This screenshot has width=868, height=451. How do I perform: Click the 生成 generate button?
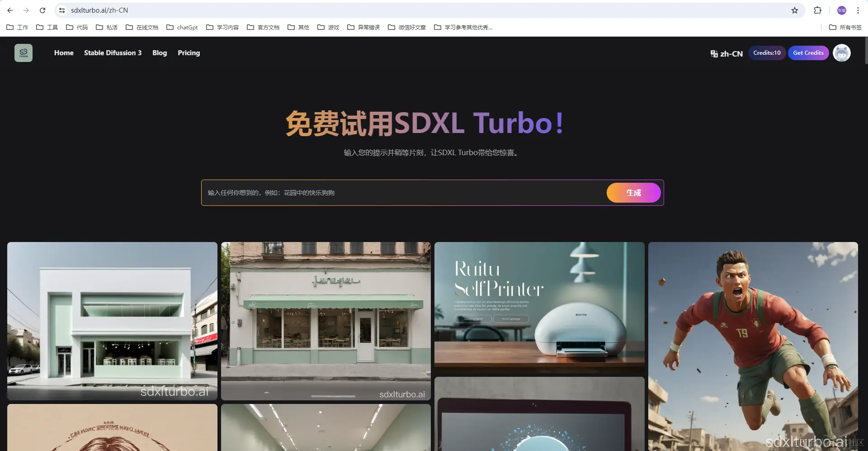633,193
